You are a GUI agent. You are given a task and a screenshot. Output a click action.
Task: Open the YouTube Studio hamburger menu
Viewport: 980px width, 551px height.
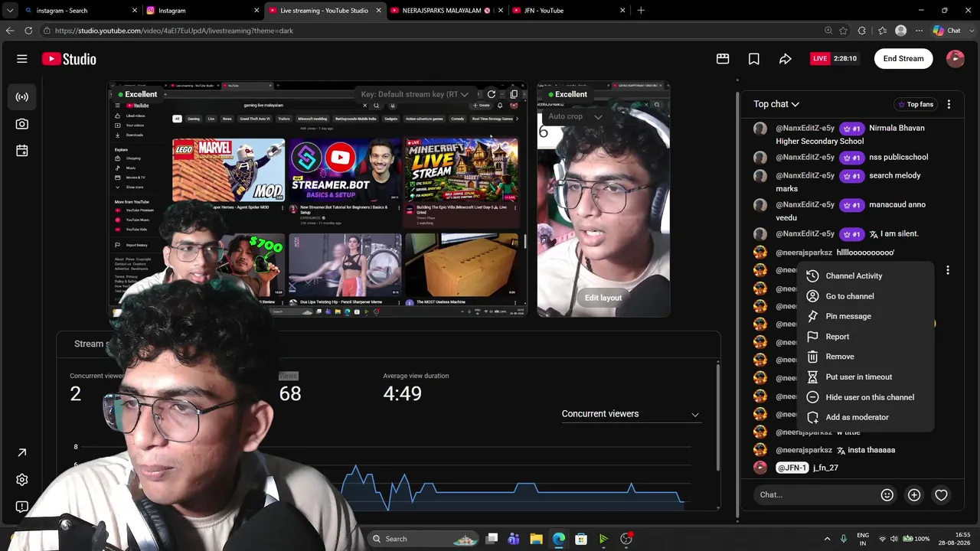(22, 59)
